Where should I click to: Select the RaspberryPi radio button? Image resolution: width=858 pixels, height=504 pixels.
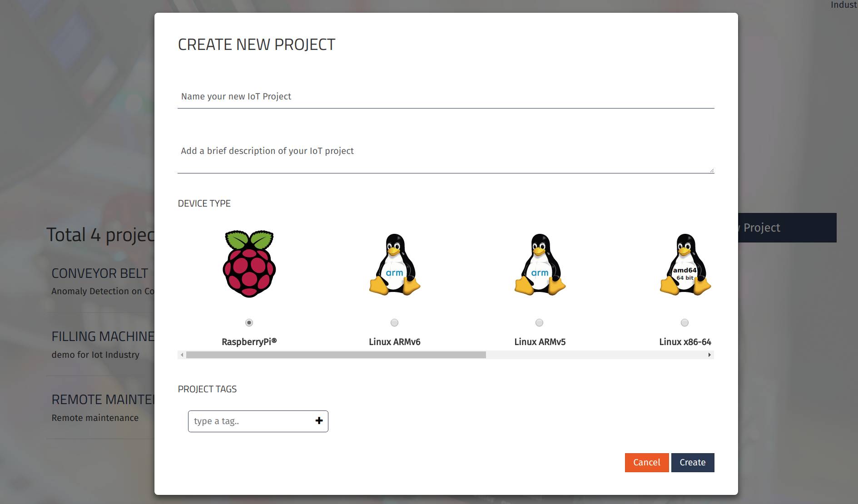click(249, 322)
